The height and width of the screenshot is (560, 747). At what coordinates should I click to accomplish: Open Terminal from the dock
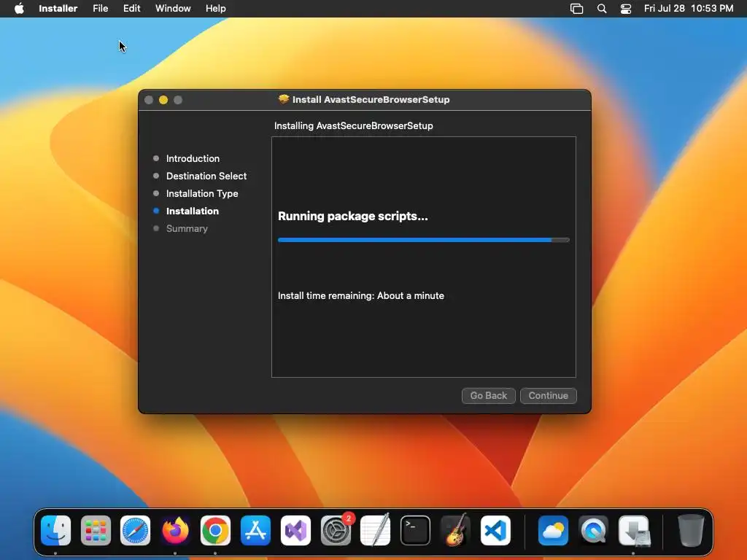pos(415,530)
